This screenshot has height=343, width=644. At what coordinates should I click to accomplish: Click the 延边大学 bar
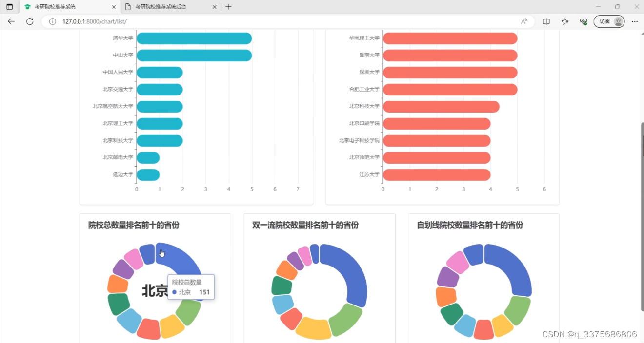tap(148, 175)
